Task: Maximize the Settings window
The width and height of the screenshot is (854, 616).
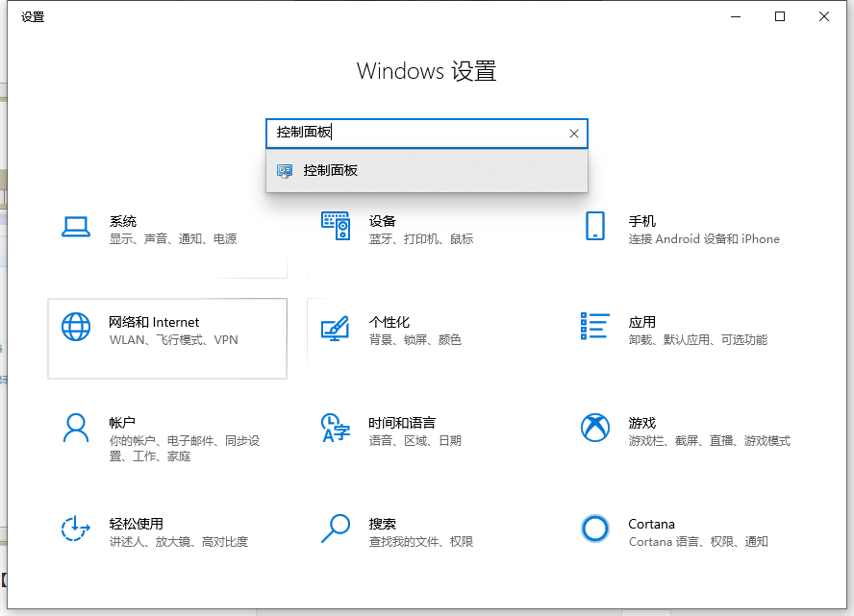Action: coord(780,16)
